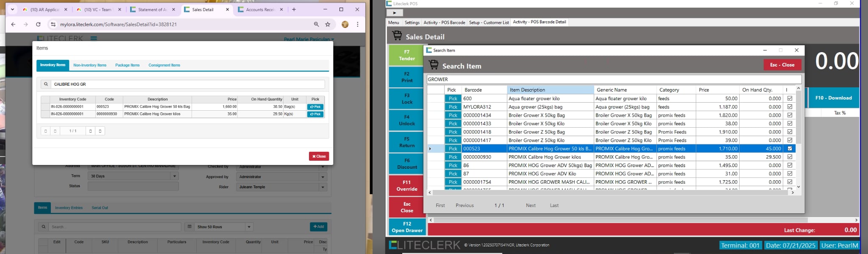868x254 pixels.
Task: Click the Liteclerk POS play arrow button
Action: 395,13
